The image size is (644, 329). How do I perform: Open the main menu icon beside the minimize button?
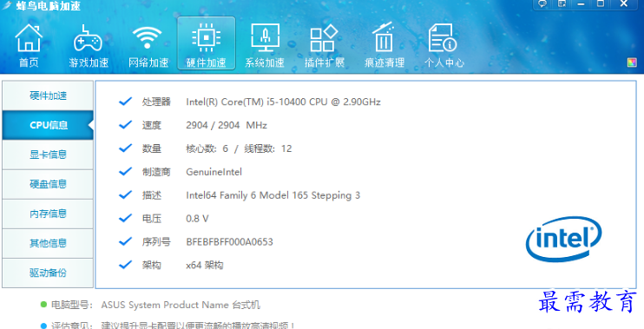point(562,3)
